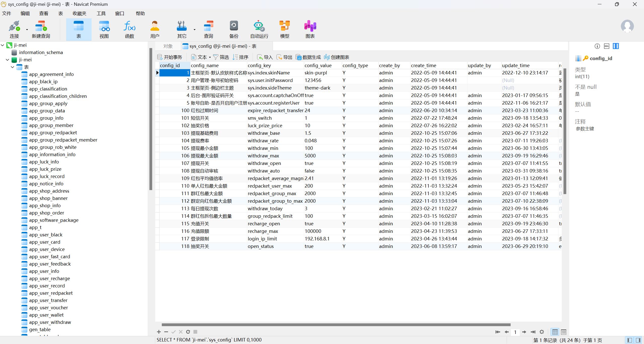
Task: Open the 工具 menu
Action: pyautogui.click(x=101, y=14)
